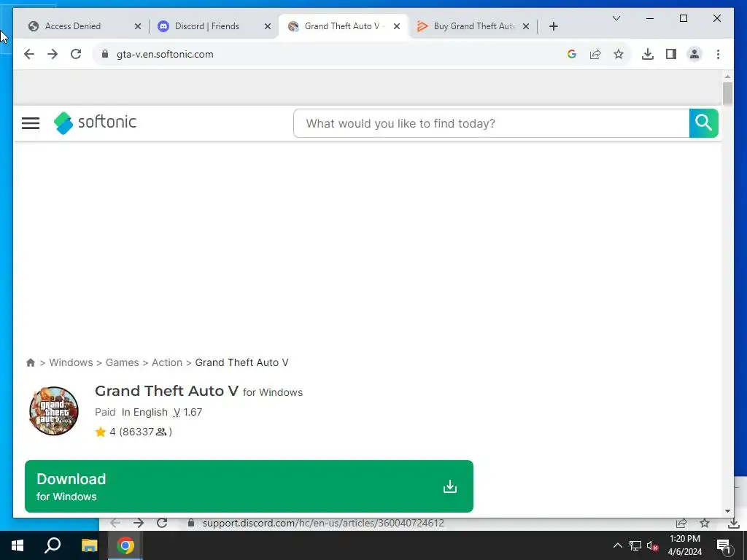The width and height of the screenshot is (747, 560).
Task: Switch to Access Denied tab
Action: pos(73,26)
